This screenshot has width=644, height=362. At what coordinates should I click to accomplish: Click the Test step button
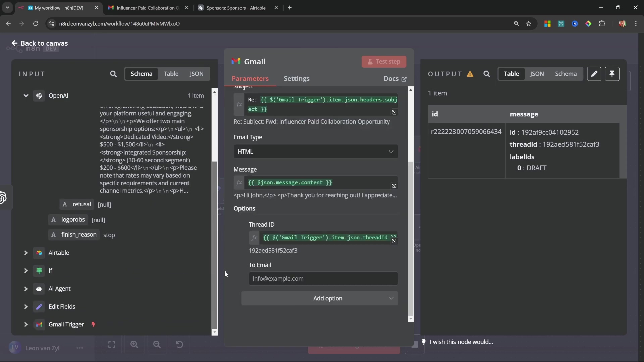pyautogui.click(x=384, y=62)
